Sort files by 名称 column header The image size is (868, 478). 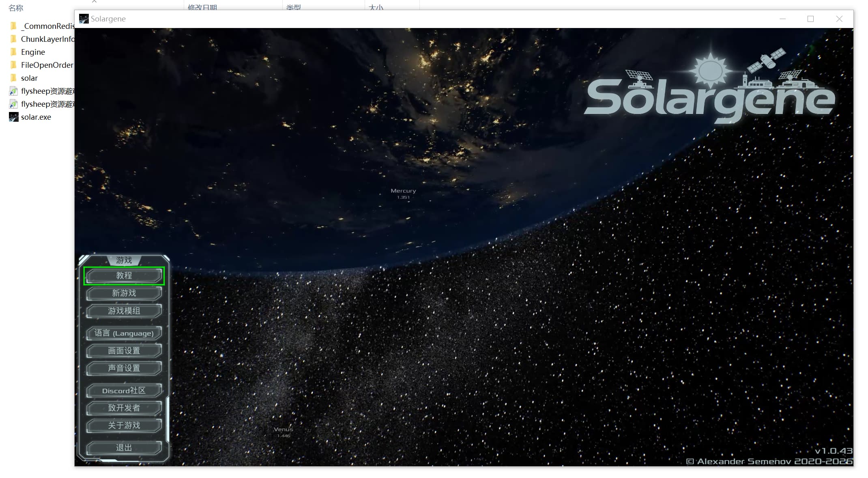pyautogui.click(x=16, y=8)
